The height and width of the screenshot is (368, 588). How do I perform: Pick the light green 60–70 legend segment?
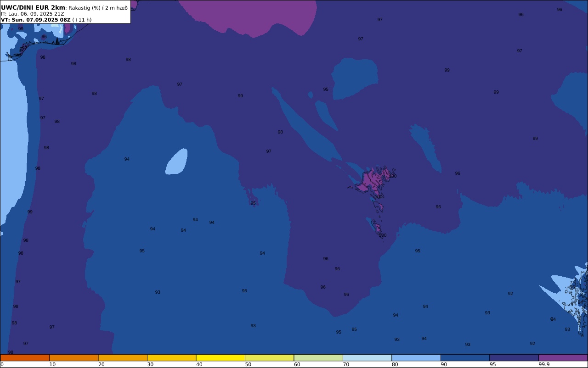[x=318, y=357]
